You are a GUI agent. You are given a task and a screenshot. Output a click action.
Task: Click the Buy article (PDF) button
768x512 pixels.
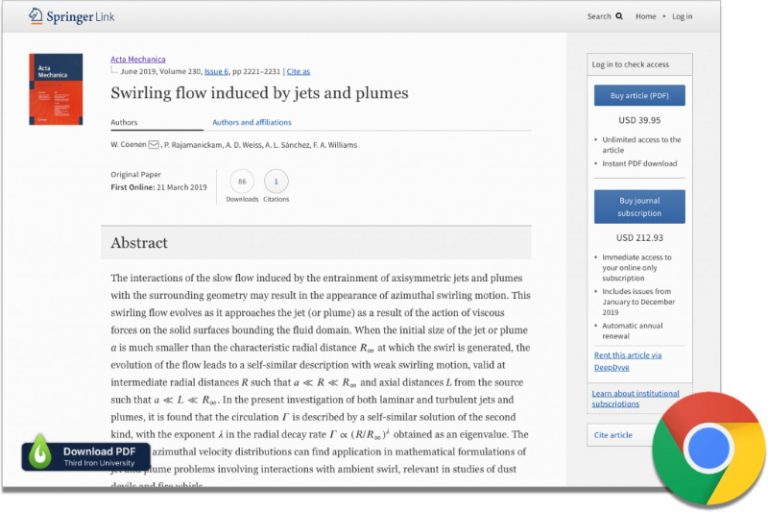pyautogui.click(x=639, y=96)
